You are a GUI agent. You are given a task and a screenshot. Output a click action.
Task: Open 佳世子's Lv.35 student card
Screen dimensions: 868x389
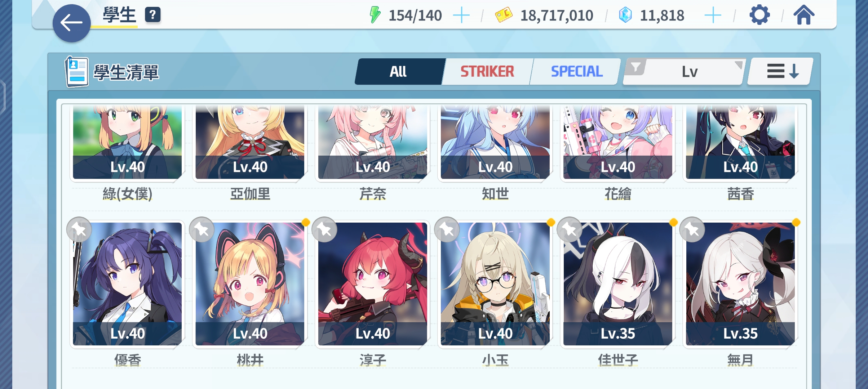tap(618, 284)
